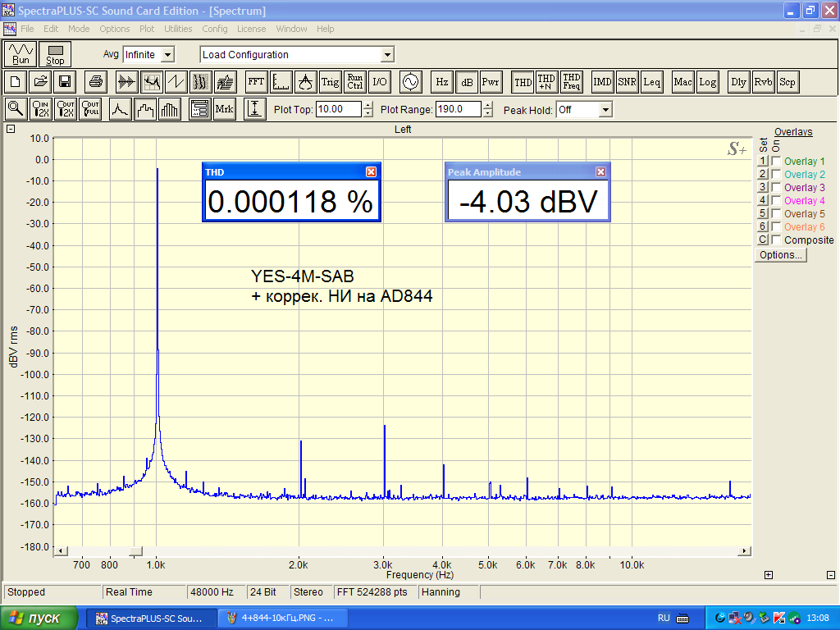
Task: Open the Config menu
Action: coord(215,29)
